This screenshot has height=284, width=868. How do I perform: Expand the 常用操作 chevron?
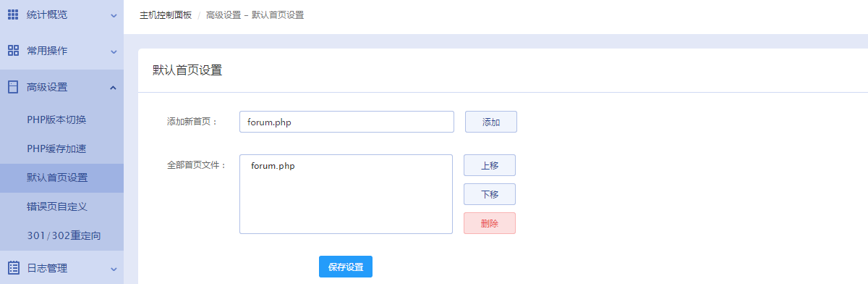pos(113,51)
